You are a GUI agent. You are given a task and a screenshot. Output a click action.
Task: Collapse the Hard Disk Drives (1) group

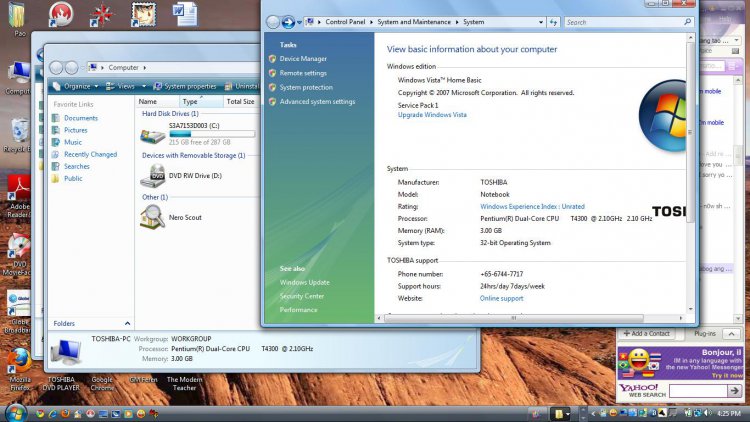coord(170,113)
